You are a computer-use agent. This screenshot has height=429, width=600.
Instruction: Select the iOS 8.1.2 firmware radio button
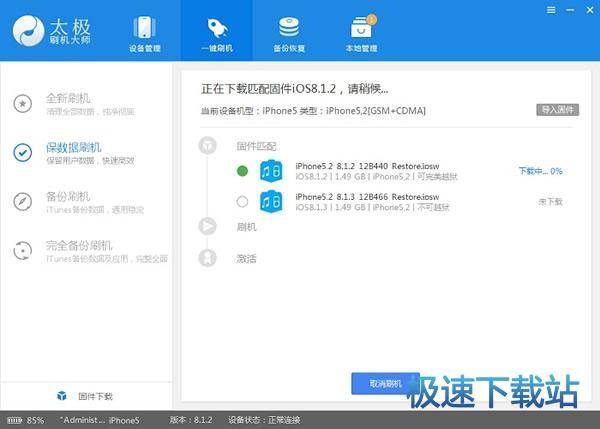(x=242, y=171)
